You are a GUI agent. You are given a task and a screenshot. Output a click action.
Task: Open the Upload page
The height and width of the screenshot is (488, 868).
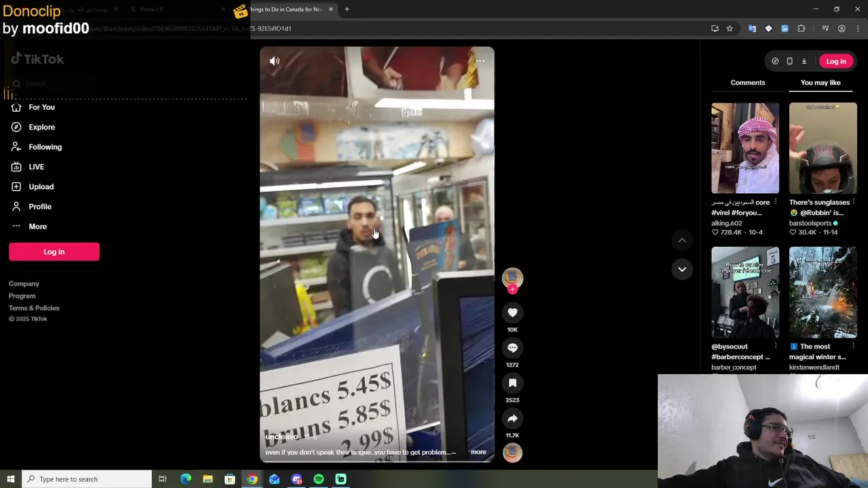click(41, 186)
